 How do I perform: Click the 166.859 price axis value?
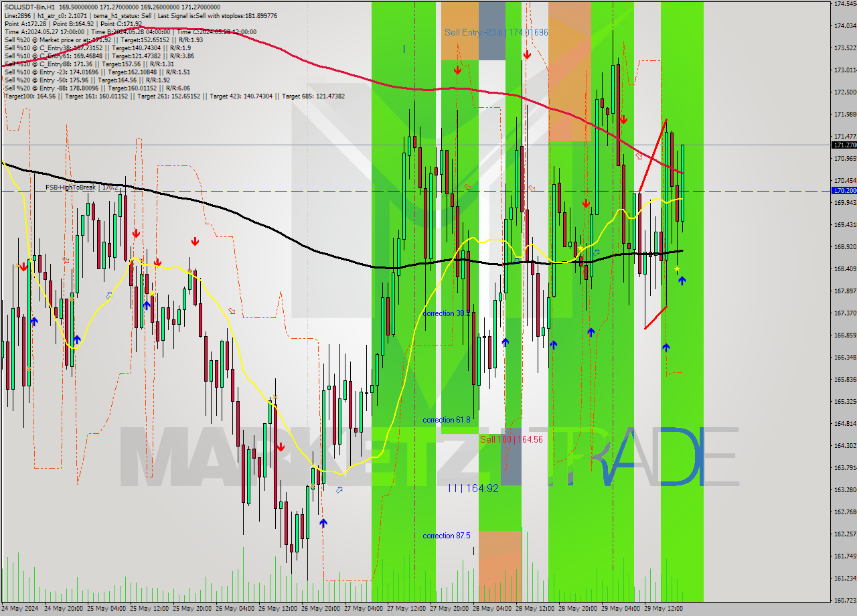click(844, 335)
